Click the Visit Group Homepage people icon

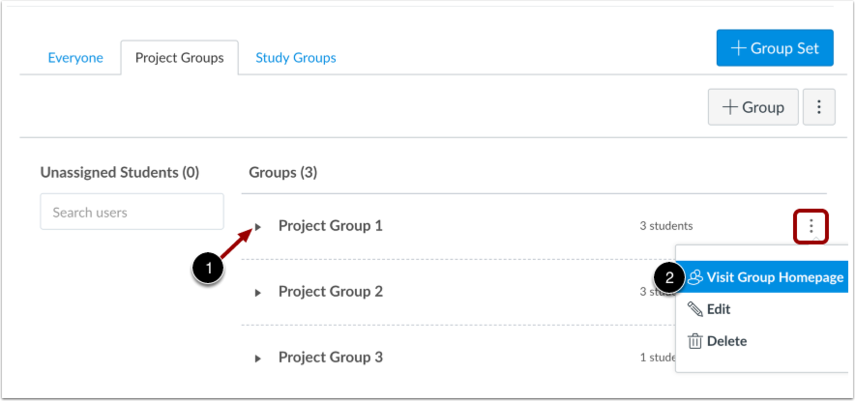click(695, 277)
